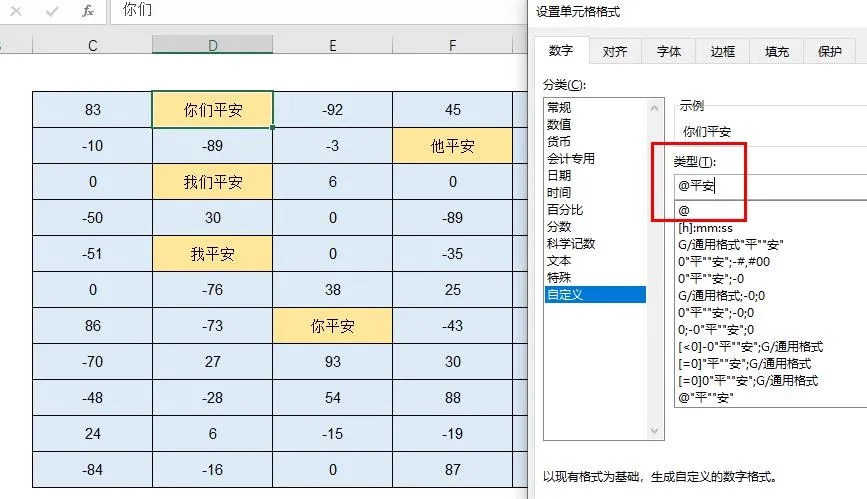Select column D header
This screenshot has height=499, width=867.
pos(212,45)
